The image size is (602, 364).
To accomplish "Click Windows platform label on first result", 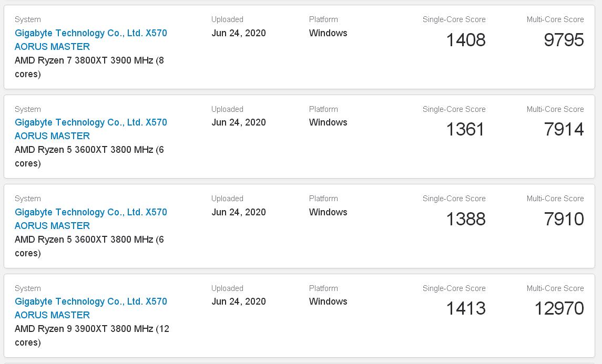I will pyautogui.click(x=328, y=33).
